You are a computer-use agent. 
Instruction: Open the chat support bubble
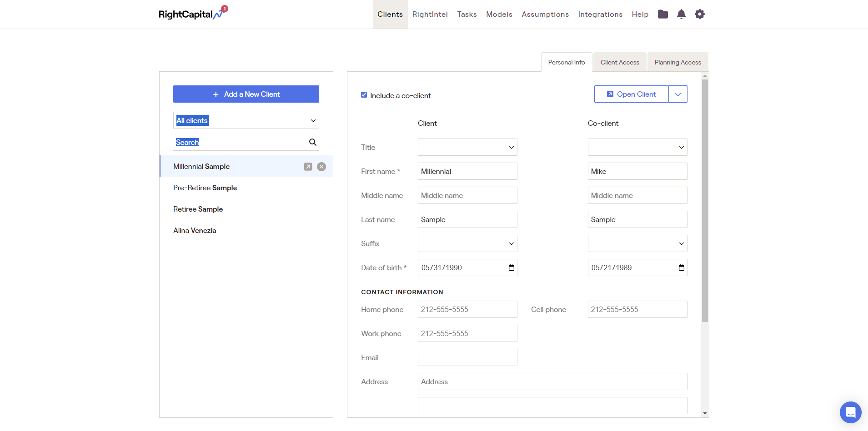850,412
